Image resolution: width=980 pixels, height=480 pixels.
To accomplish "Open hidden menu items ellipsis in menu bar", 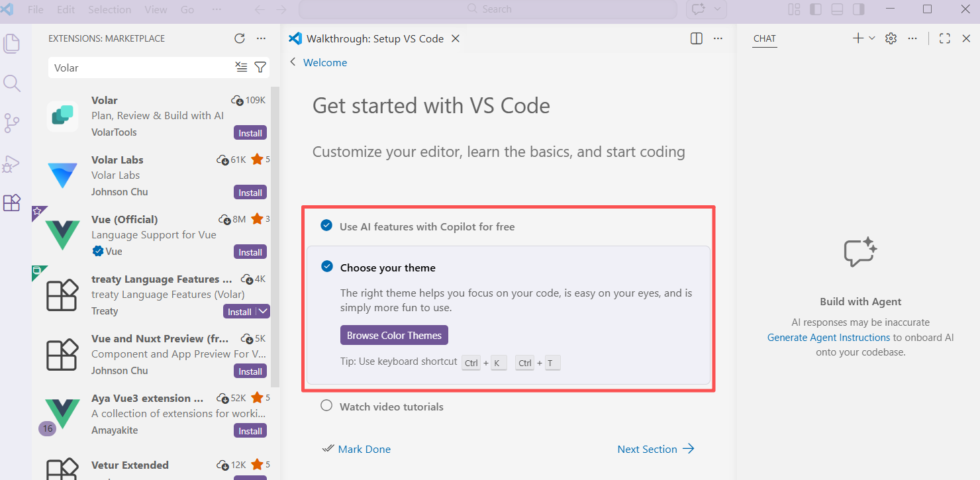I will click(x=217, y=9).
